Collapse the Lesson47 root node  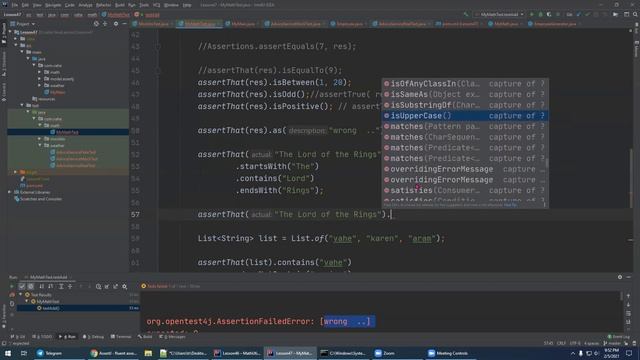click(x=10, y=32)
